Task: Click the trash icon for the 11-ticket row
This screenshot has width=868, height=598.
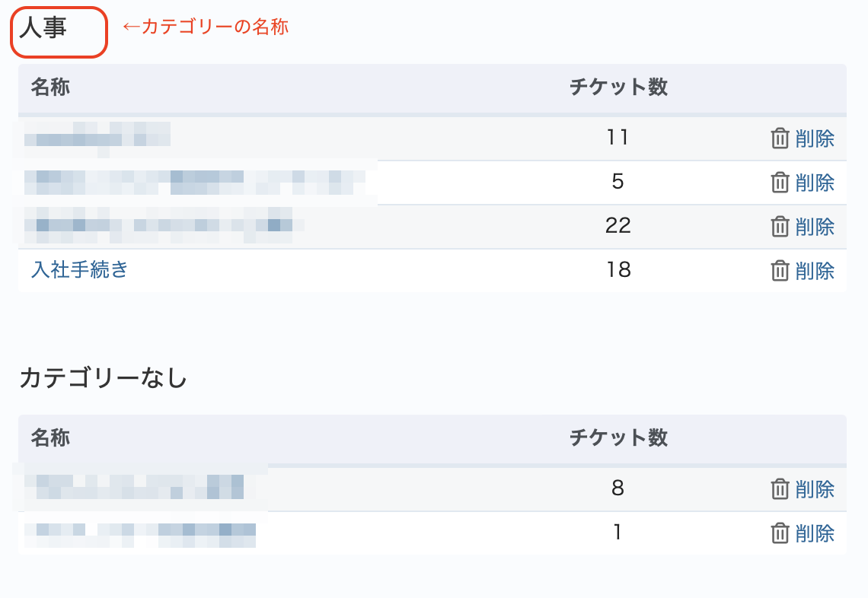Action: pos(780,138)
